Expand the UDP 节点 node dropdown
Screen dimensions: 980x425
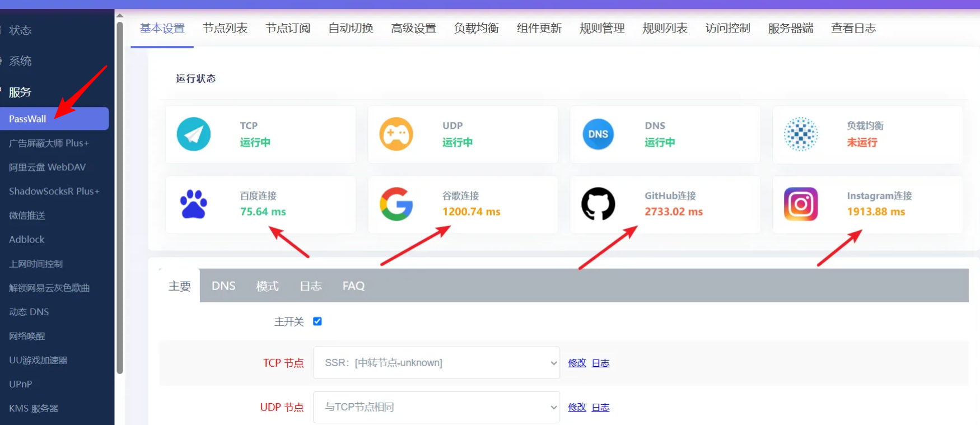coord(436,407)
